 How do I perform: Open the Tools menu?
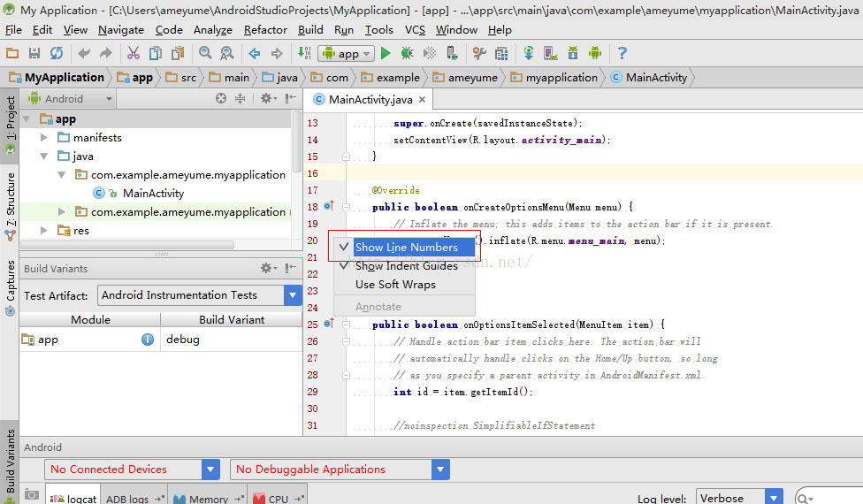coord(379,30)
